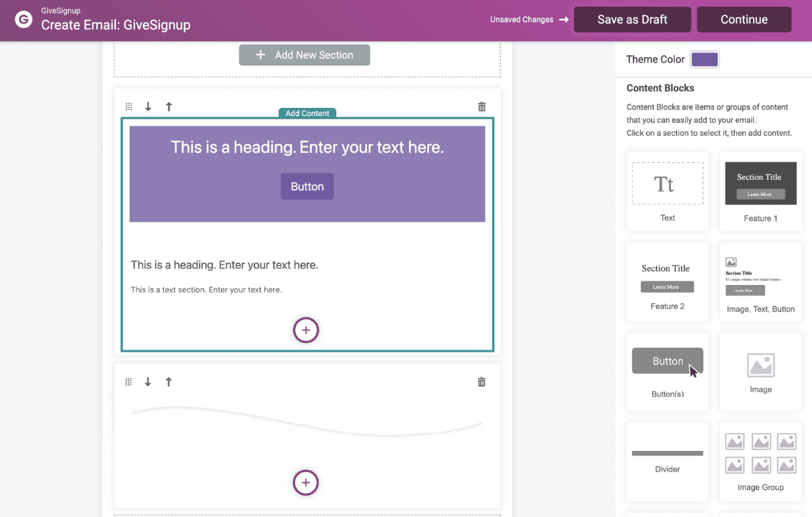
Task: Click the banner heading text in purple block
Action: (307, 147)
